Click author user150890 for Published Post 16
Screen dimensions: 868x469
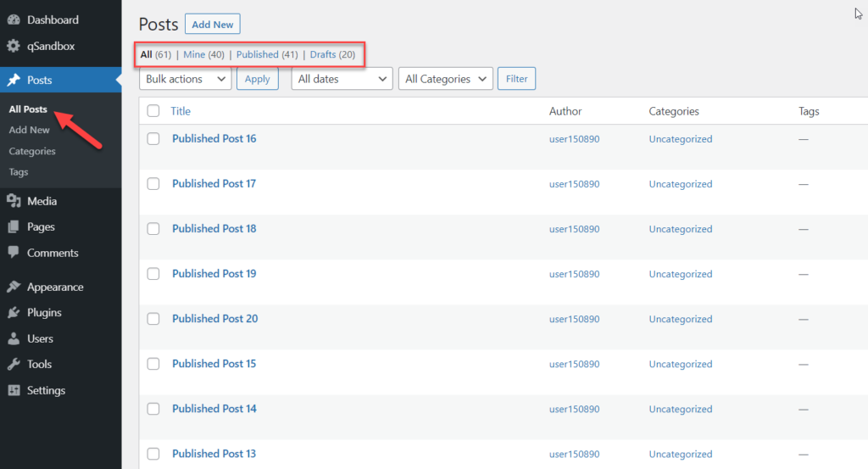click(x=574, y=139)
